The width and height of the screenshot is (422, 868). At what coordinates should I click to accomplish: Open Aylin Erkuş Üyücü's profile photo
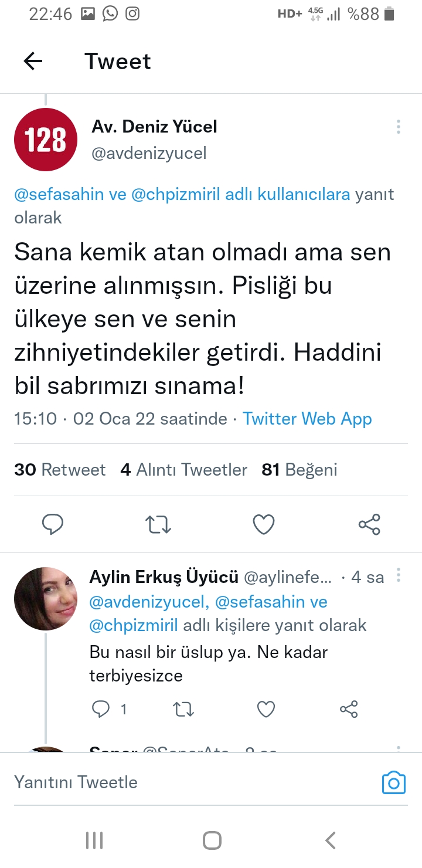click(46, 599)
